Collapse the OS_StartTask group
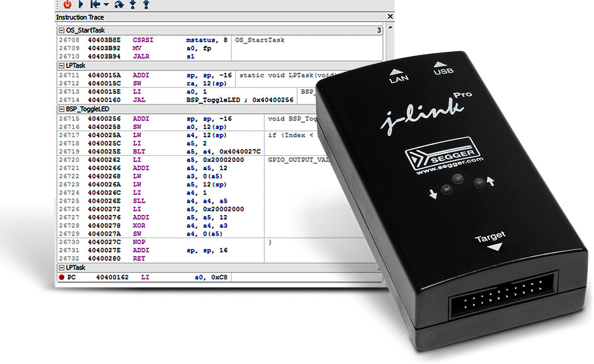This screenshot has height=364, width=594. [61, 30]
